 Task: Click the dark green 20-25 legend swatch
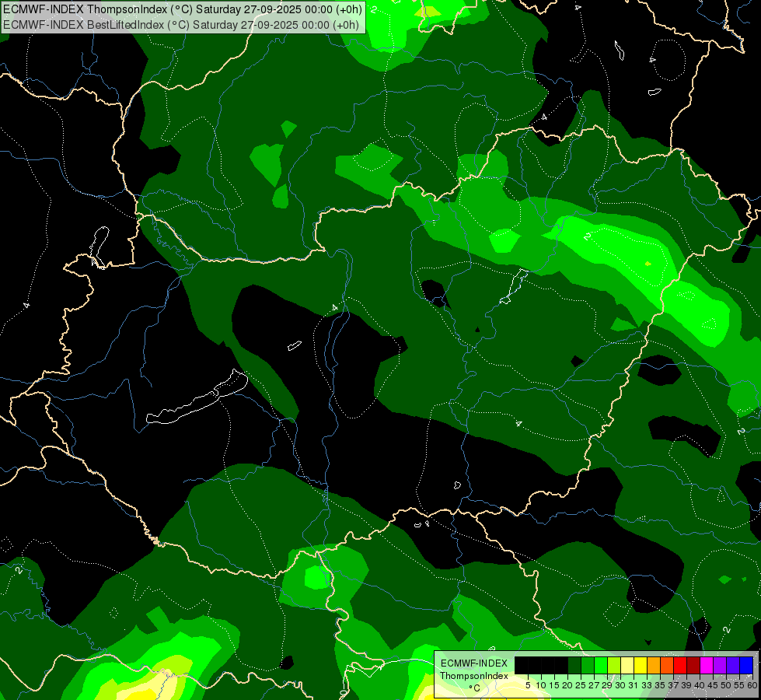point(574,666)
